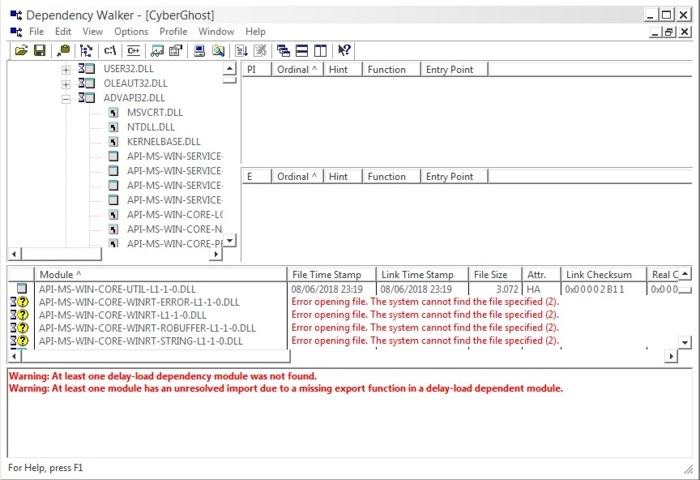Click the module Properties toolbar icon
This screenshot has height=480, width=700.
pos(175,50)
